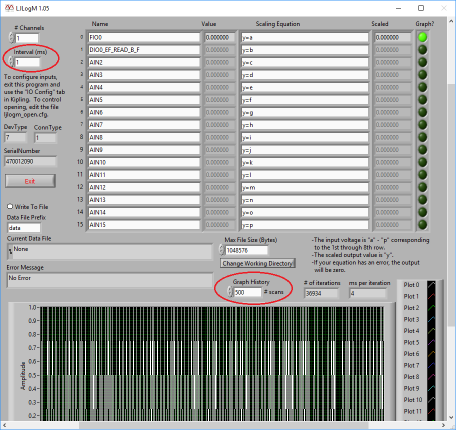Toggle the Graph LED for row 0 FIO0
The height and width of the screenshot is (430, 456).
pos(422,37)
